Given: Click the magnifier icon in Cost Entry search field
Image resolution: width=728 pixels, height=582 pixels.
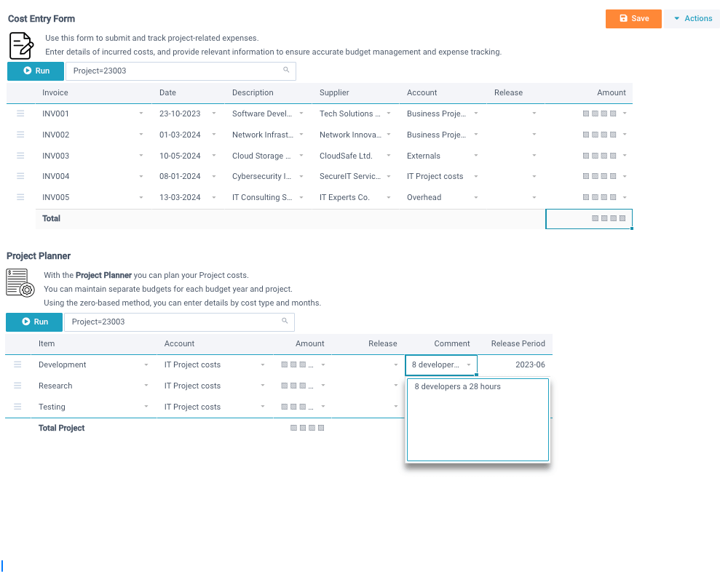Looking at the screenshot, I should [285, 71].
